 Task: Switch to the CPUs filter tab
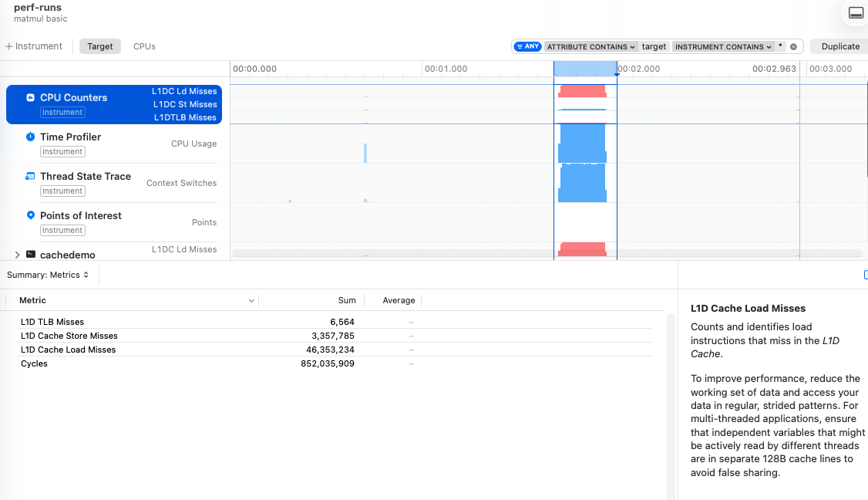point(144,46)
